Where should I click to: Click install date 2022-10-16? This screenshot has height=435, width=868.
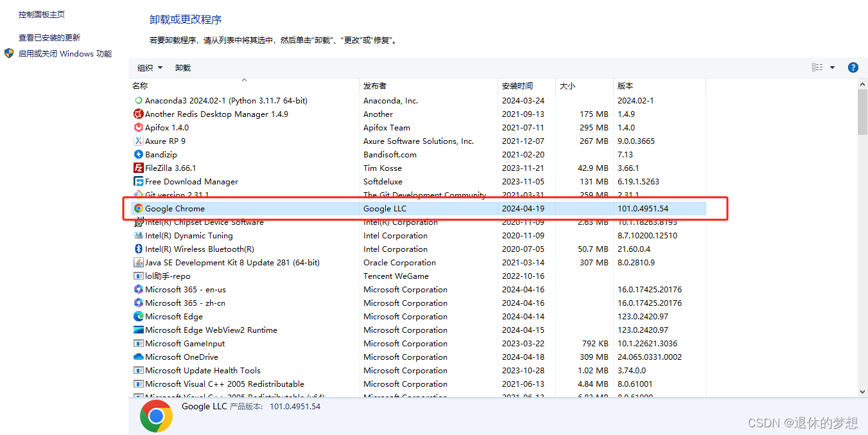pos(523,276)
